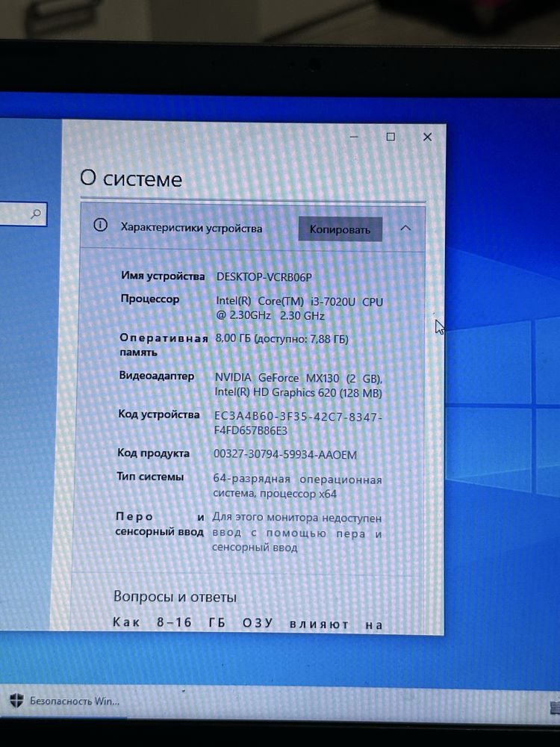Select the Intel(R) HD Graphics 620 line
The image size is (560, 747).
pos(298,393)
